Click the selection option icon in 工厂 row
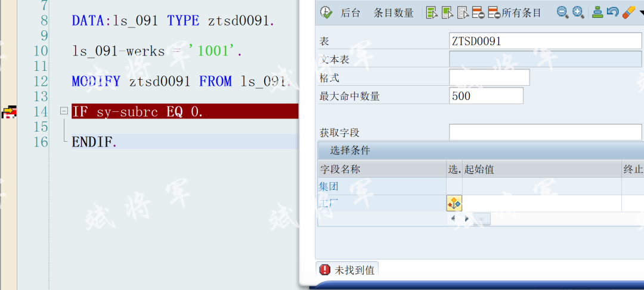This screenshot has height=290, width=644. tap(454, 203)
